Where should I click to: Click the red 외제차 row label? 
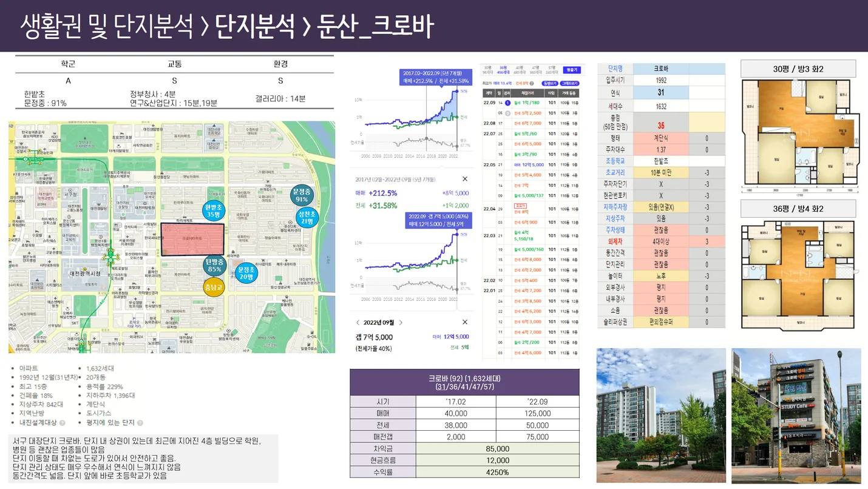615,241
